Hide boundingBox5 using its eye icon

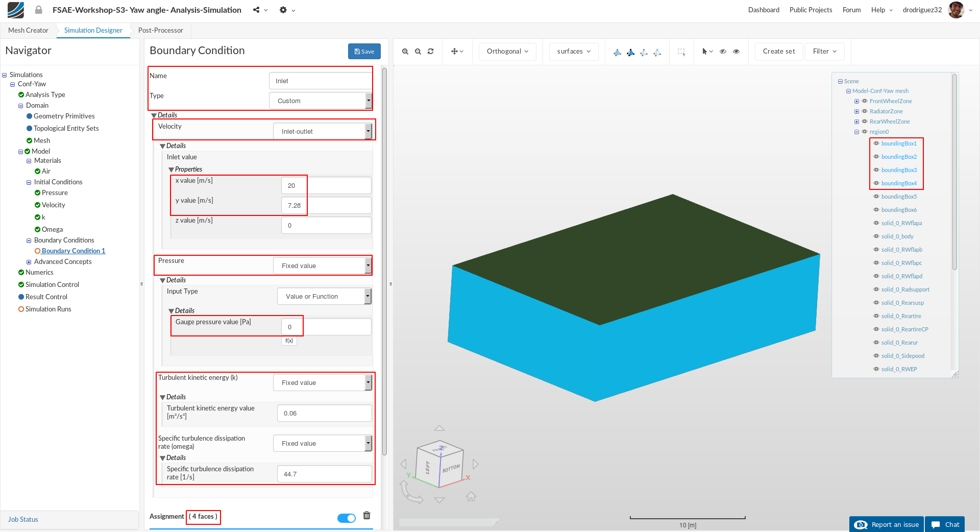[876, 197]
